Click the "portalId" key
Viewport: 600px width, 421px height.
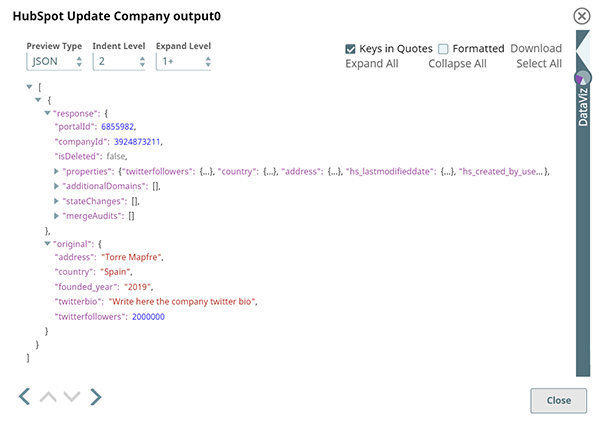(x=75, y=127)
